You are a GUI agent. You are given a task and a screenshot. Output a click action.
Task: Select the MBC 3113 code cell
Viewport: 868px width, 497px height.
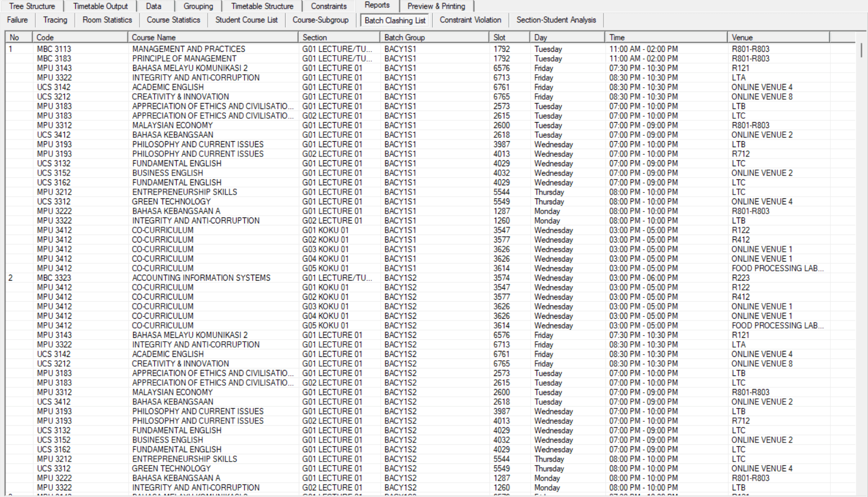[54, 49]
